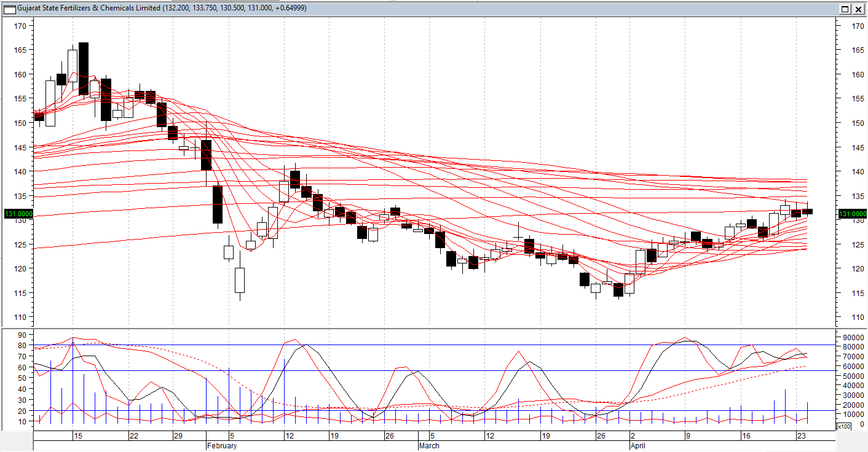Close the Gujarat State Fertilizers chart window

[858, 9]
